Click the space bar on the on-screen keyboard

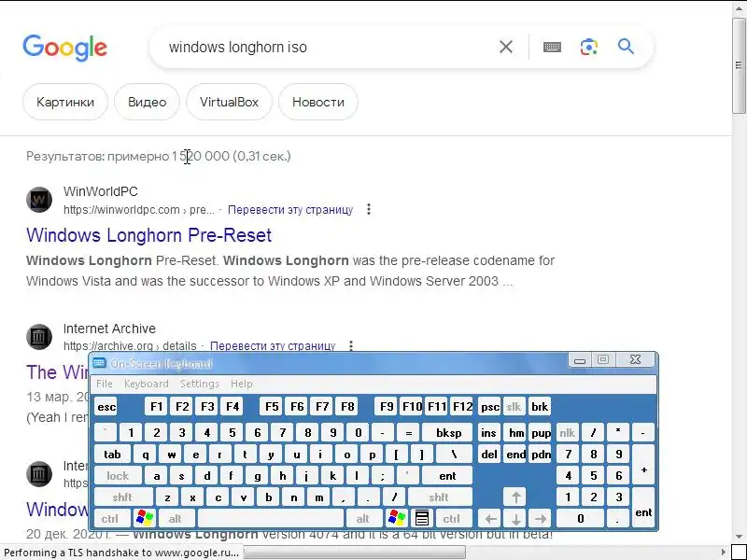270,518
